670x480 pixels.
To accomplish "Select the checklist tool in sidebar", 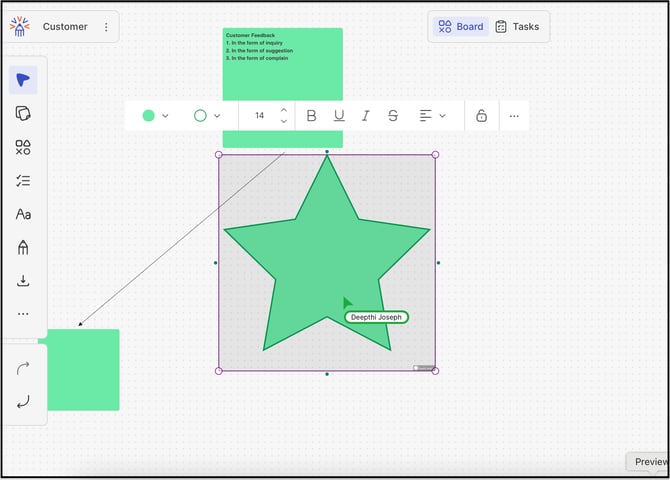I will pyautogui.click(x=23, y=181).
